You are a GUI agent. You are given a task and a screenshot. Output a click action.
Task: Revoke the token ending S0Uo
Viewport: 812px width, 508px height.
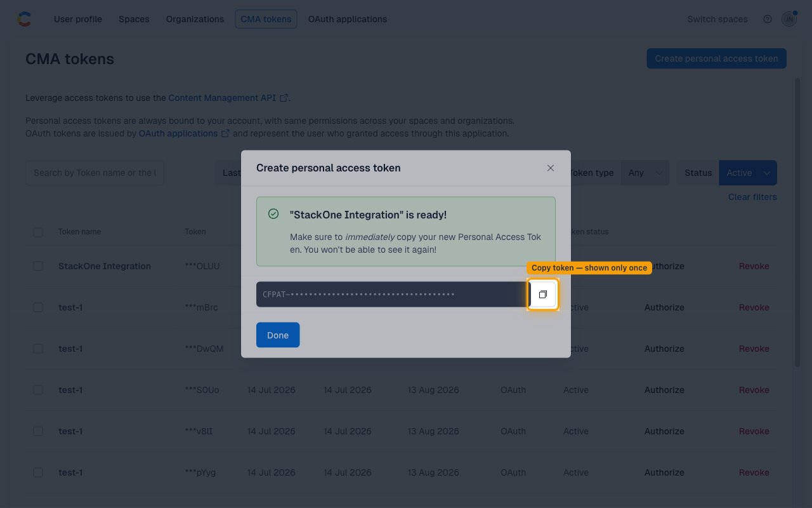click(754, 390)
